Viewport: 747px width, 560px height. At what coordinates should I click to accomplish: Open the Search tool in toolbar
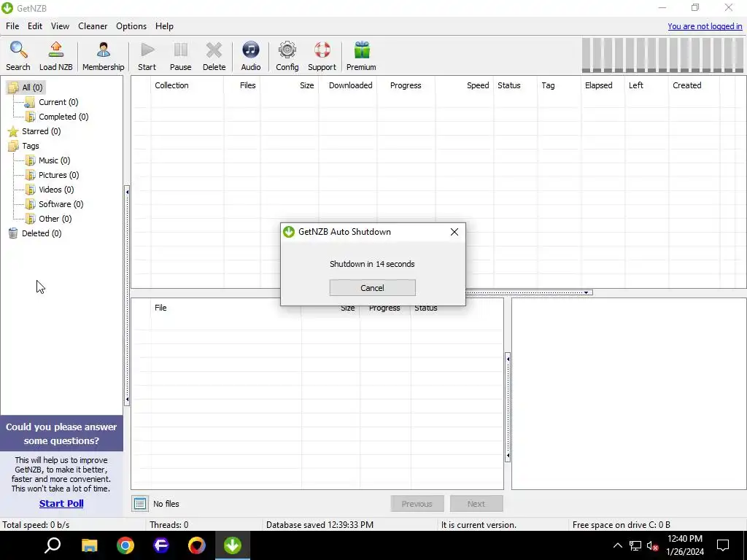tap(18, 56)
